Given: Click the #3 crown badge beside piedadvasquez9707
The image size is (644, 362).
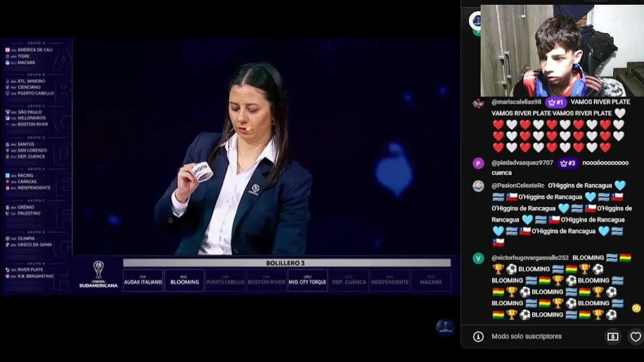Looking at the screenshot, I should [x=568, y=163].
